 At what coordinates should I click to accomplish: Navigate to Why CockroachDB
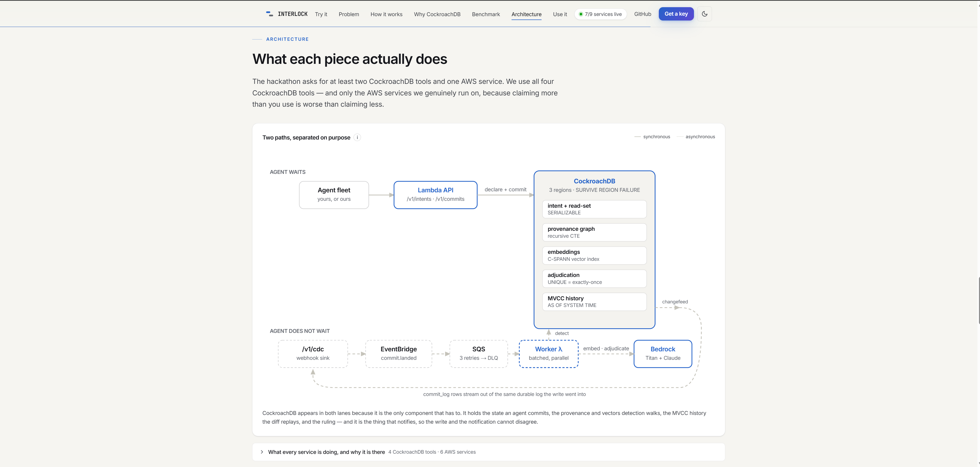coord(437,14)
